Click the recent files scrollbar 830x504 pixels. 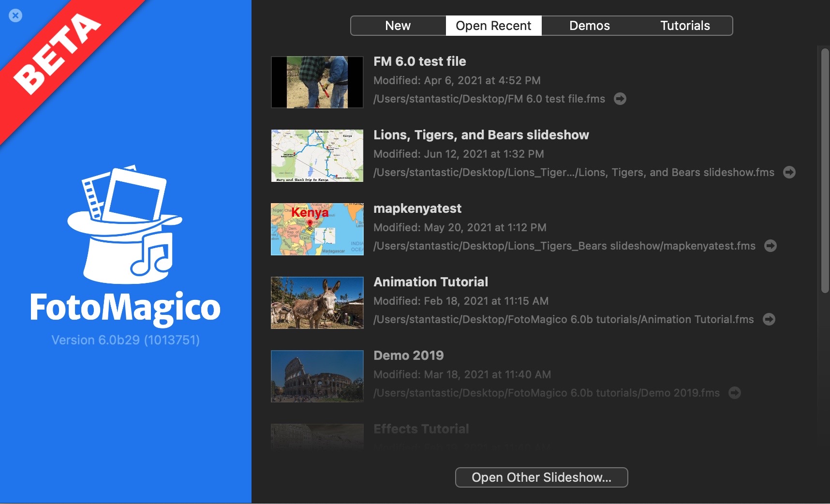(825, 170)
